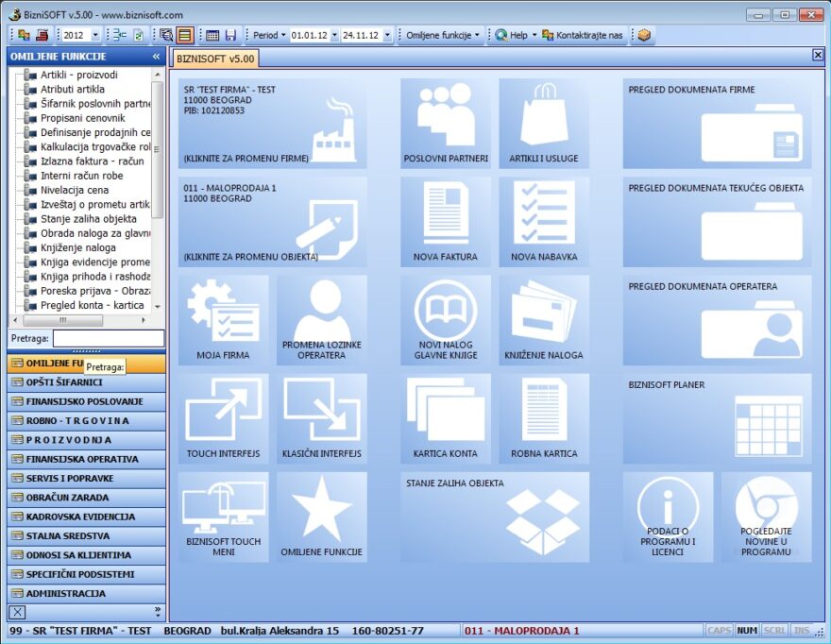Switch to Klasični interfejs tile
The width and height of the screenshot is (831, 644).
click(x=322, y=418)
